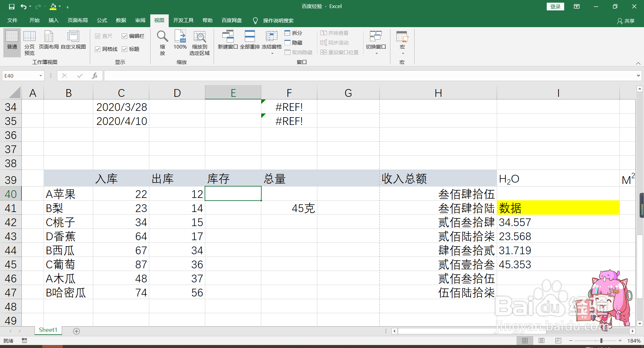Open a New Window (新建窗口)

[228, 40]
